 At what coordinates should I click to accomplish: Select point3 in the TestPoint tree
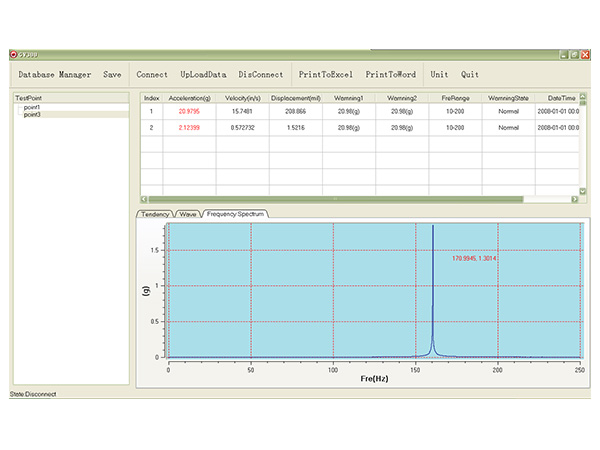pyautogui.click(x=32, y=114)
